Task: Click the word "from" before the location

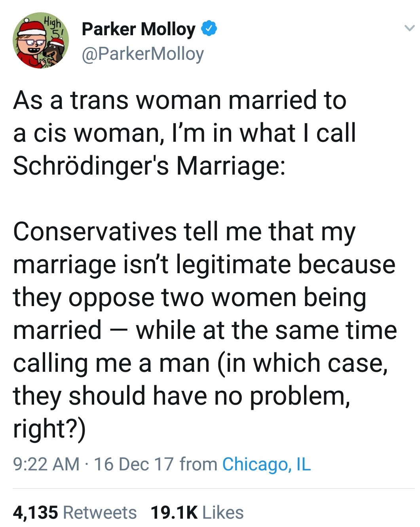Action: click(198, 464)
